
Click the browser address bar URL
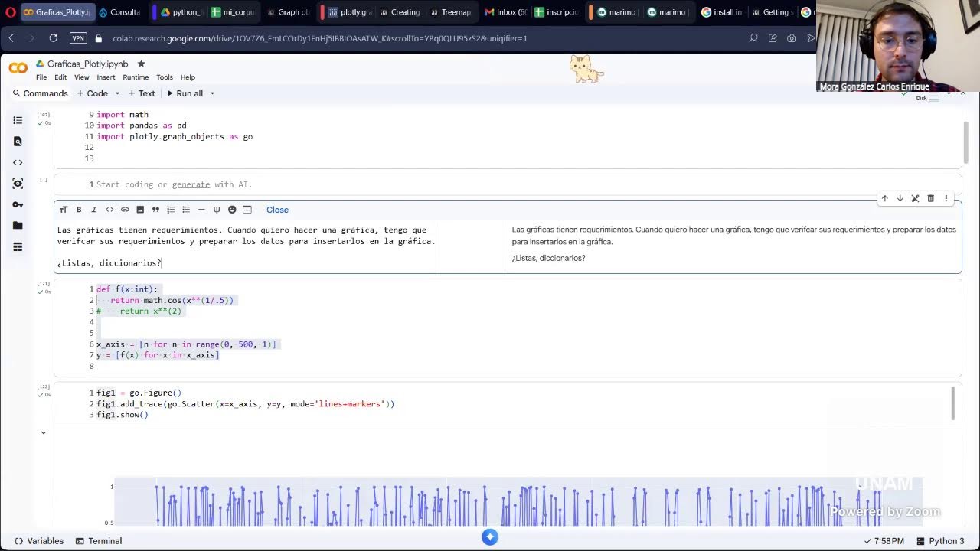(320, 38)
